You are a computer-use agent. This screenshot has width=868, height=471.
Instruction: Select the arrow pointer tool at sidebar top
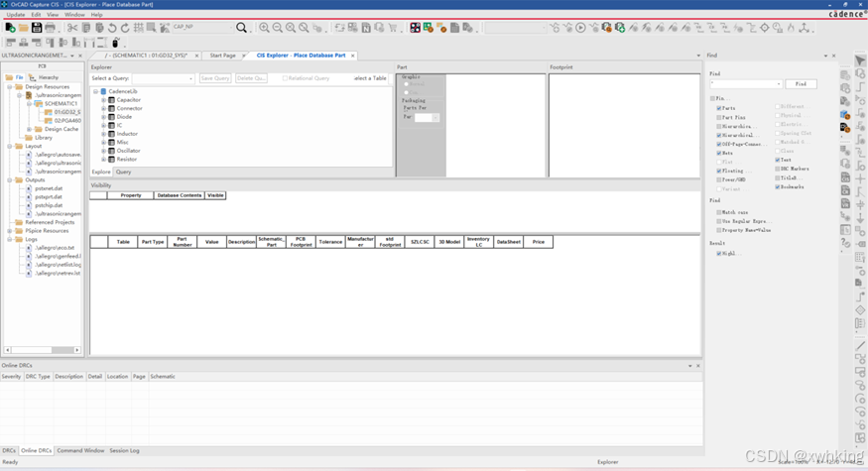click(x=860, y=60)
